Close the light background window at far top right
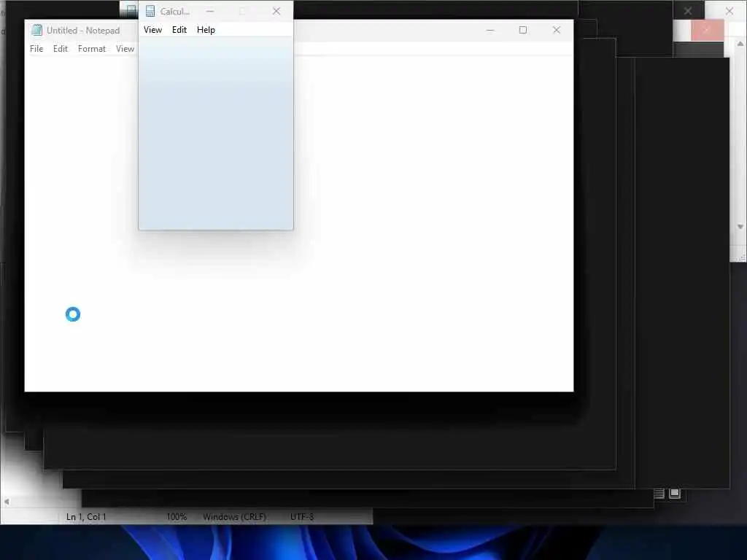 [x=729, y=10]
